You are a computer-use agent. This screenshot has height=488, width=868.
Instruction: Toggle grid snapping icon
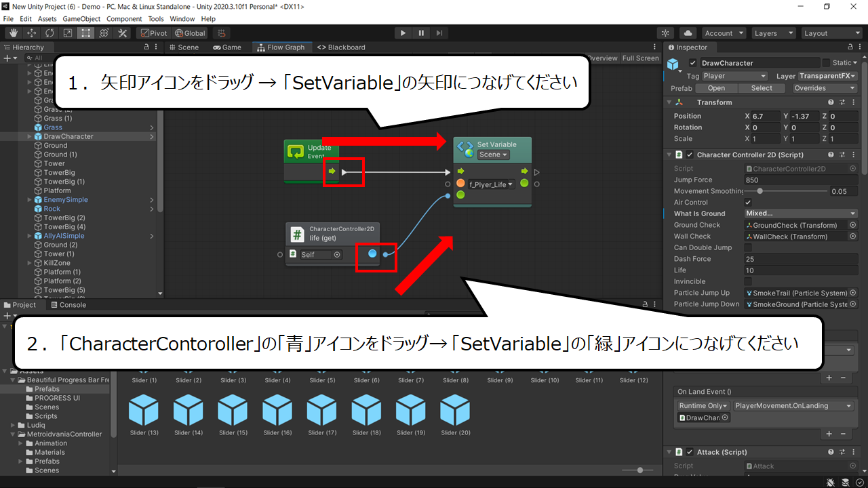[220, 33]
